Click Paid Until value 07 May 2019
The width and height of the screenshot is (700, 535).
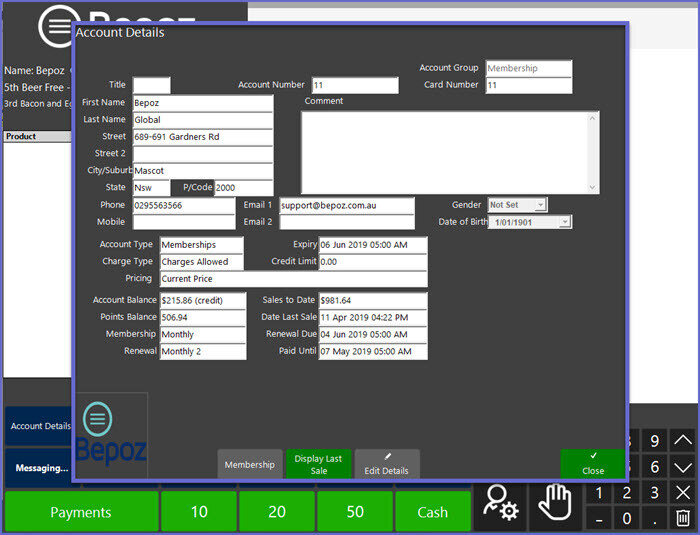coord(373,351)
